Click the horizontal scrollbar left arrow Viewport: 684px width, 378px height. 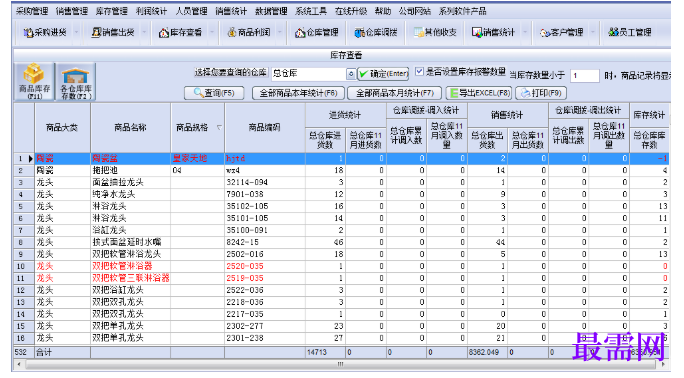(x=19, y=364)
